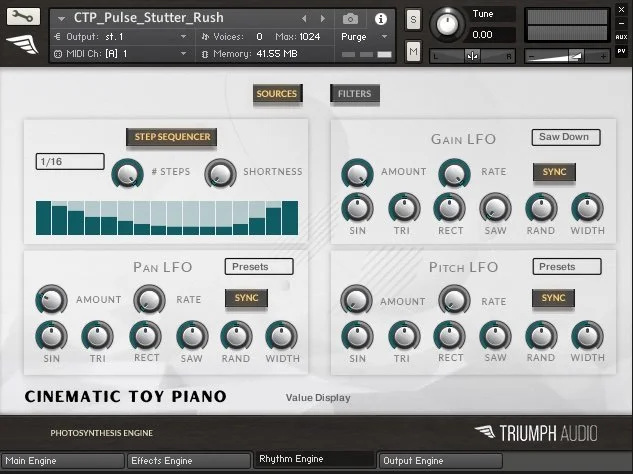Switch to the SOURCES page

[x=277, y=94]
